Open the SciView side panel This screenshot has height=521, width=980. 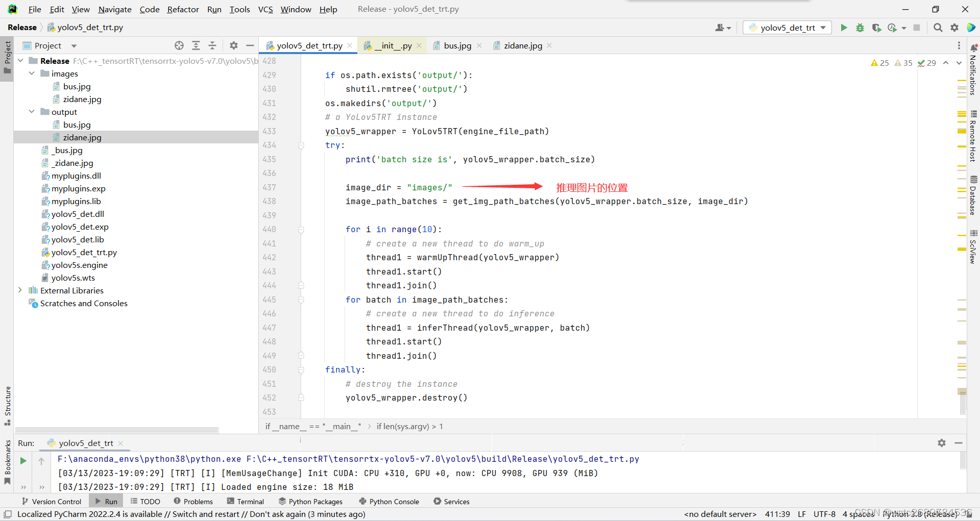point(973,247)
